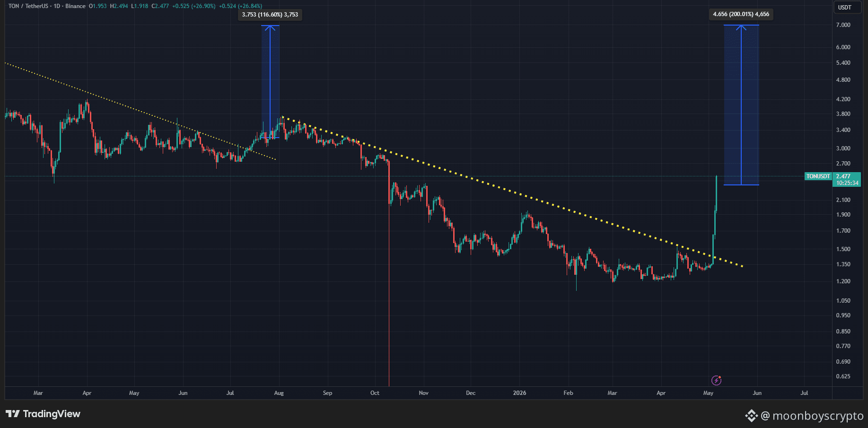Screen dimensions: 868x428
Task: Click the +0.524 (+26.84%) change value
Action: pyautogui.click(x=240, y=6)
